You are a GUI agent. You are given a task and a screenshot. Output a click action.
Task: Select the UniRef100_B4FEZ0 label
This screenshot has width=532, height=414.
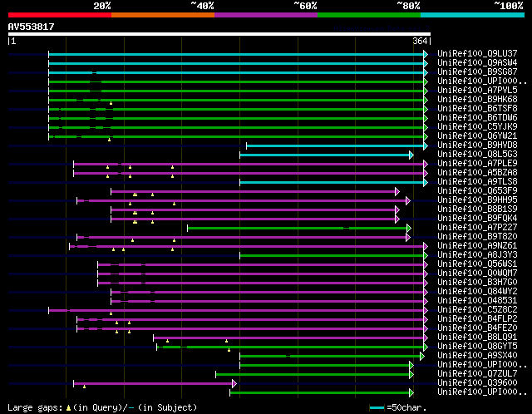(477, 328)
